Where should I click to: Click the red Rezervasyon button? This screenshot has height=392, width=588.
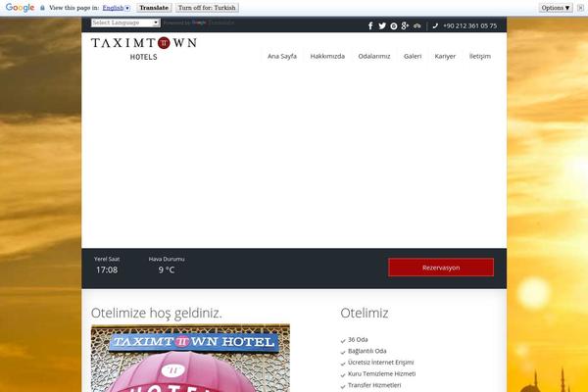(x=441, y=268)
